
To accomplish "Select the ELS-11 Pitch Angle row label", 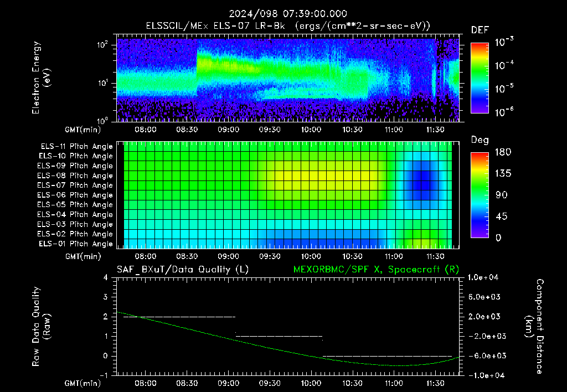I will point(76,147).
